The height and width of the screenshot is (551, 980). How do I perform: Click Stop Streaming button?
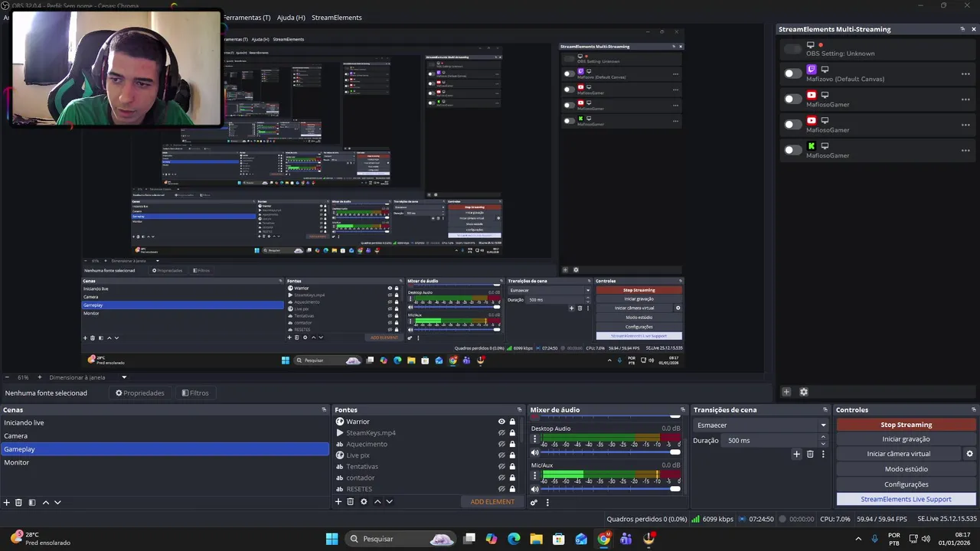coord(906,425)
